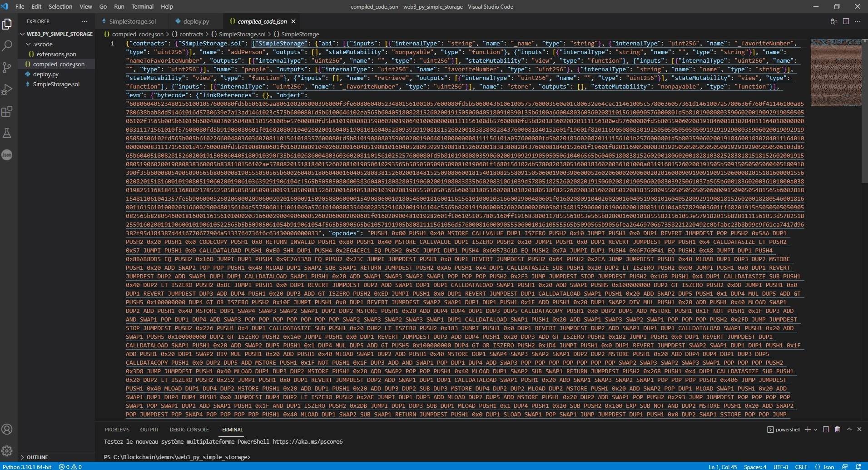Open aka.ms/pscore6 PowerShell link
Image resolution: width=868 pixels, height=470 pixels.
308,441
